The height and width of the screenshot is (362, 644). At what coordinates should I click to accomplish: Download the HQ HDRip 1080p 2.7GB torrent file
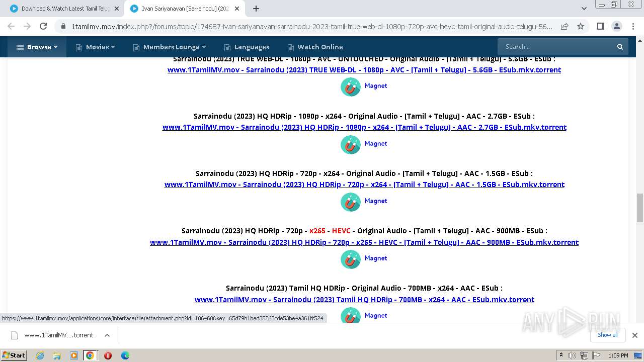pos(364,127)
